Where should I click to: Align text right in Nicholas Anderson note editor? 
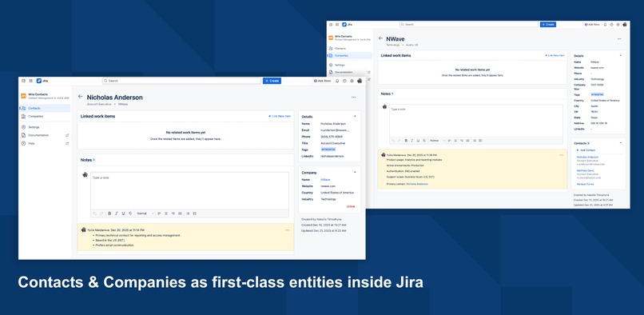click(x=173, y=213)
